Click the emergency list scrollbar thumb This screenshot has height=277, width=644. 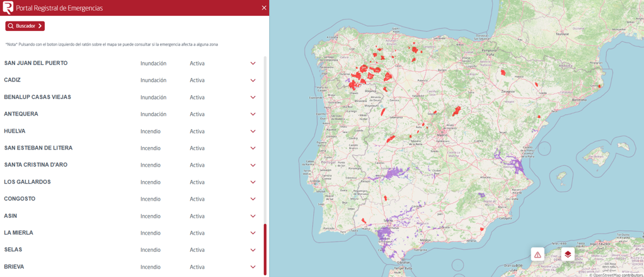click(265, 249)
